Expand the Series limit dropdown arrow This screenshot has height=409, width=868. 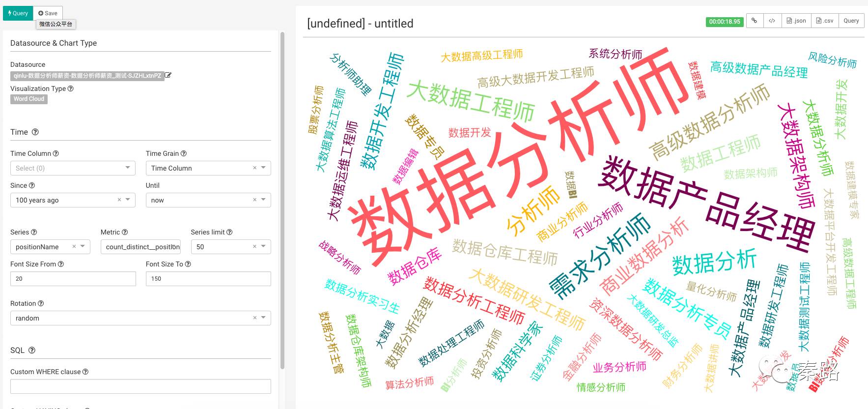(264, 247)
